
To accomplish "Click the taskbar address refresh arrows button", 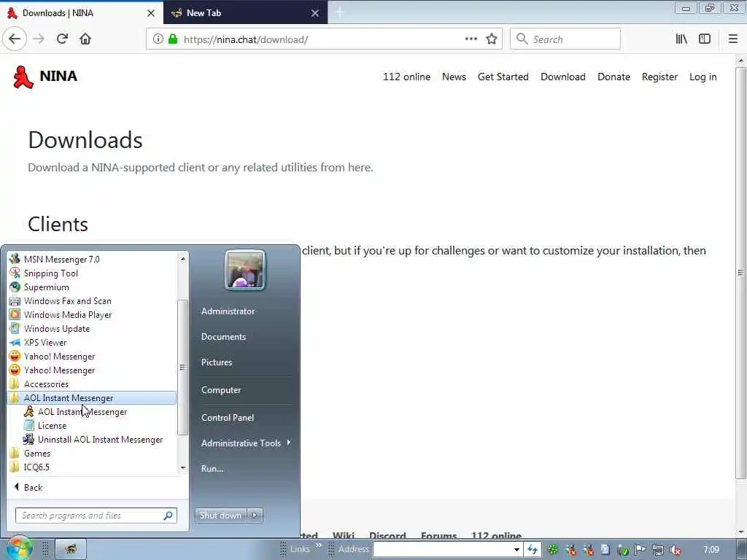I will tap(532, 550).
